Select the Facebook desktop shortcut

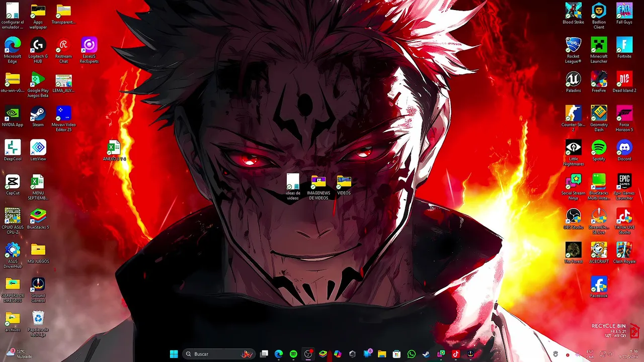pyautogui.click(x=599, y=287)
